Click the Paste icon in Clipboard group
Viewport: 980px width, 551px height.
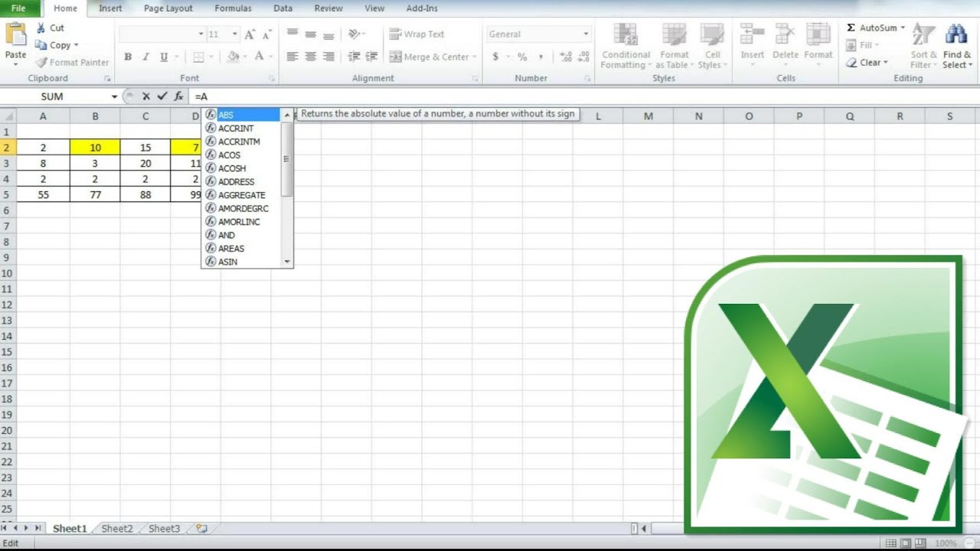[x=15, y=34]
